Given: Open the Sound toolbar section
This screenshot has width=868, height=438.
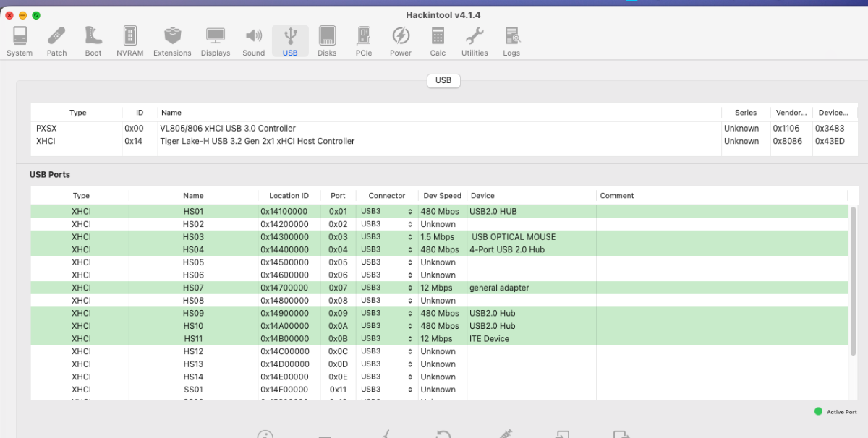Looking at the screenshot, I should pyautogui.click(x=253, y=42).
